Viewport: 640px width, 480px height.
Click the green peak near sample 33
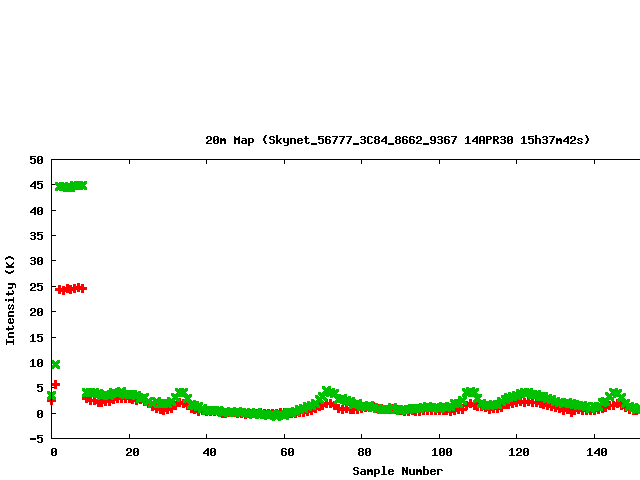click(x=181, y=393)
